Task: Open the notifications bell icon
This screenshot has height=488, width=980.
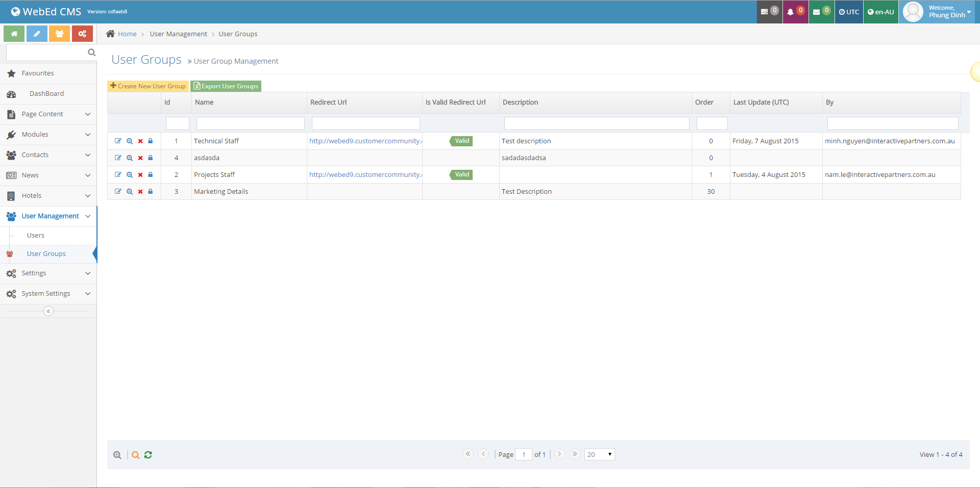Action: tap(795, 12)
